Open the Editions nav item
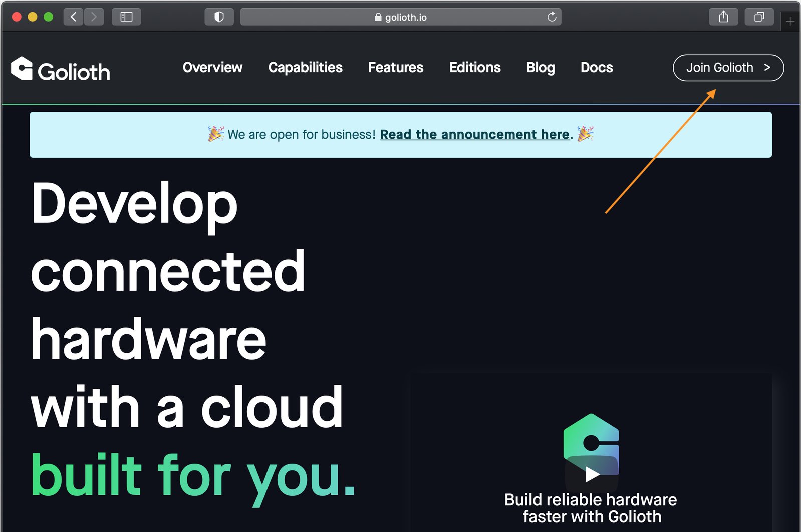The width and height of the screenshot is (801, 532). click(x=475, y=67)
